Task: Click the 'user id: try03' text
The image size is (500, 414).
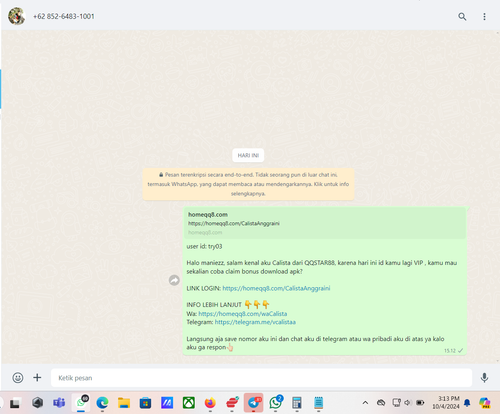Action: [204, 246]
